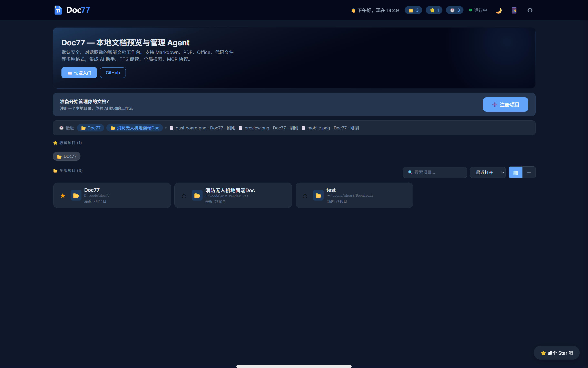Screen dimensions: 588x368
Task: Click the path D:\code\air_render_kit
Action: (227, 196)
